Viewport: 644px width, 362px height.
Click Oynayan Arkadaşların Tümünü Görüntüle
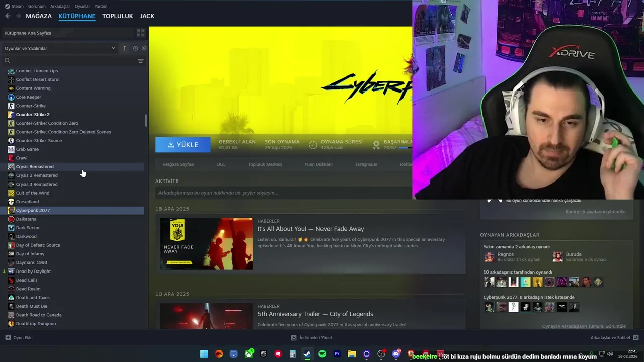point(584,326)
